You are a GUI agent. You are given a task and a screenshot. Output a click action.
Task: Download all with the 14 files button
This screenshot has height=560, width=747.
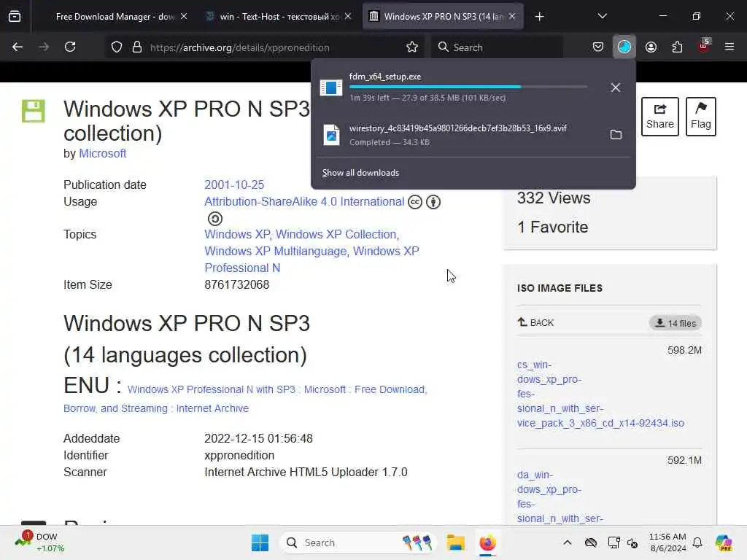pos(675,323)
